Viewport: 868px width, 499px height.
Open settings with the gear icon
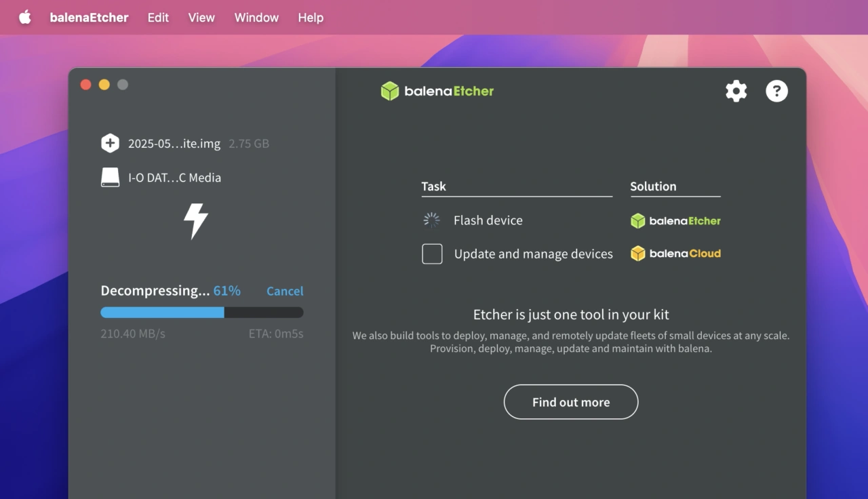tap(736, 91)
